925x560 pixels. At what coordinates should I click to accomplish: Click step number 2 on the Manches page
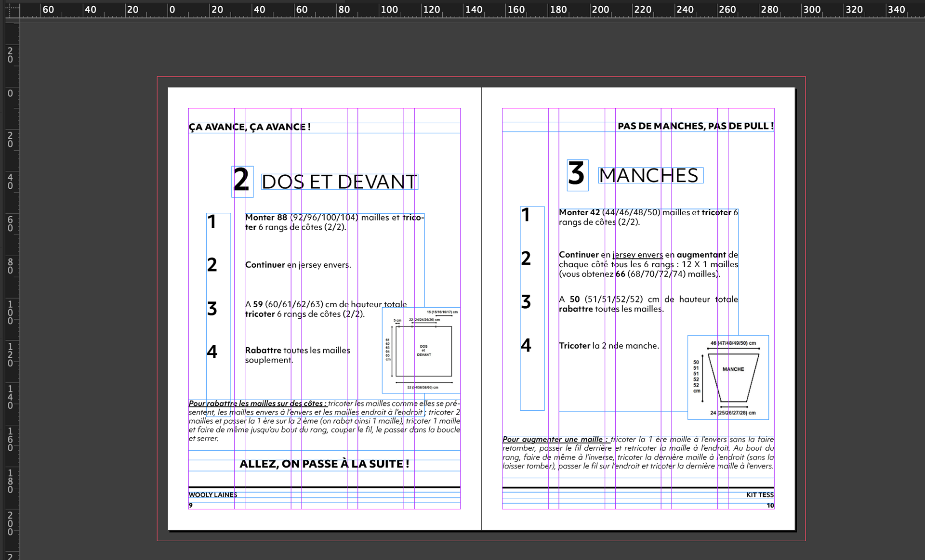click(526, 259)
